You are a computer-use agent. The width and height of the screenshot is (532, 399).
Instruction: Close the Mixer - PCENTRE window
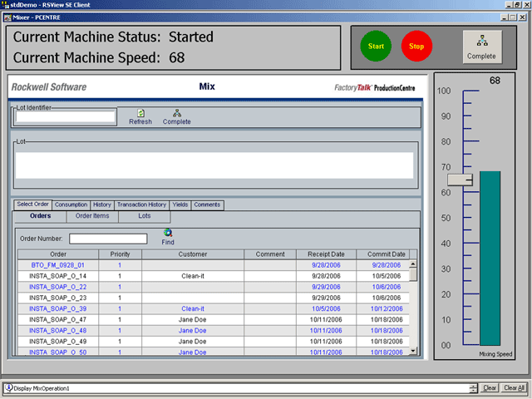pos(523,17)
